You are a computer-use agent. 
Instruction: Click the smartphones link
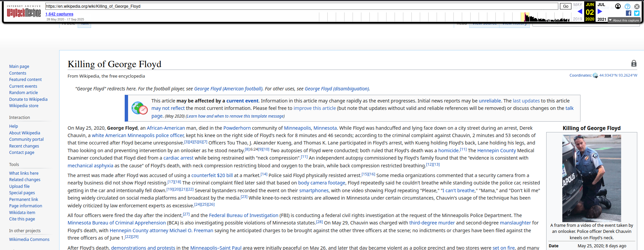[314, 191]
